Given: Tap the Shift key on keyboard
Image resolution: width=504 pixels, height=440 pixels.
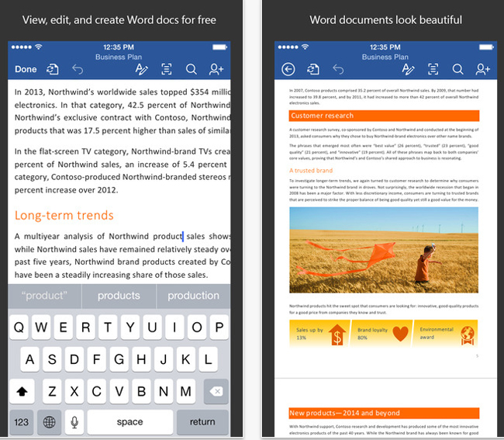Looking at the screenshot, I should (22, 391).
